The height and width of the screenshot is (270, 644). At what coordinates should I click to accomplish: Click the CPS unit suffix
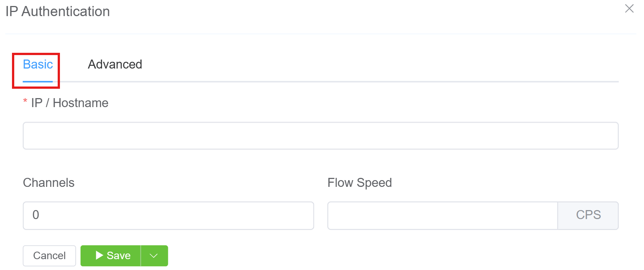point(588,215)
